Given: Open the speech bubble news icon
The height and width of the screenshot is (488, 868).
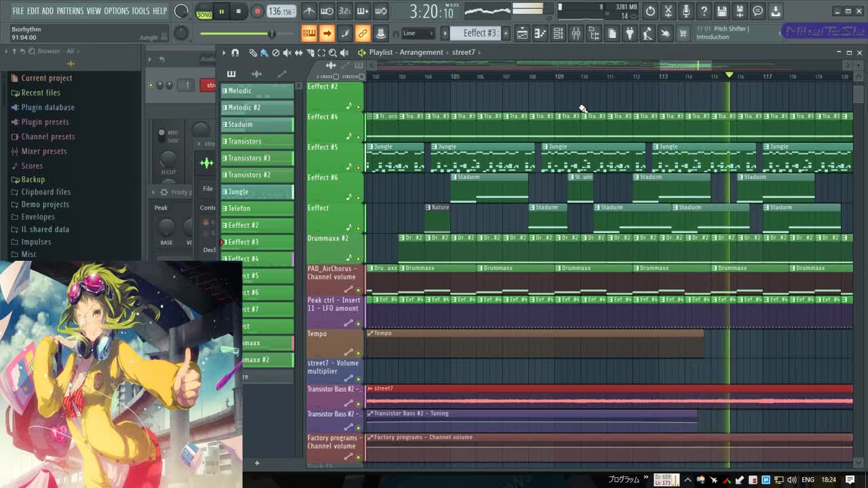Looking at the screenshot, I should click(x=757, y=11).
